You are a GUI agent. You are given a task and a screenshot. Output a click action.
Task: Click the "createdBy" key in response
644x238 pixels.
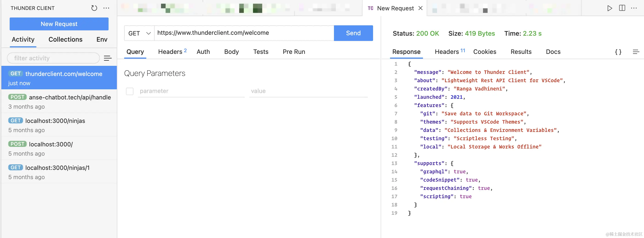431,89
